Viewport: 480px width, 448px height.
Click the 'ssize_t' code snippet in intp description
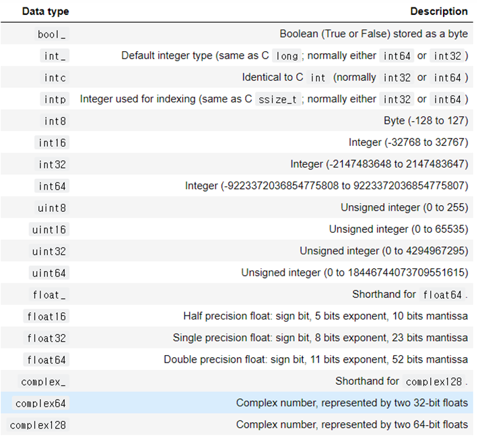point(278,100)
